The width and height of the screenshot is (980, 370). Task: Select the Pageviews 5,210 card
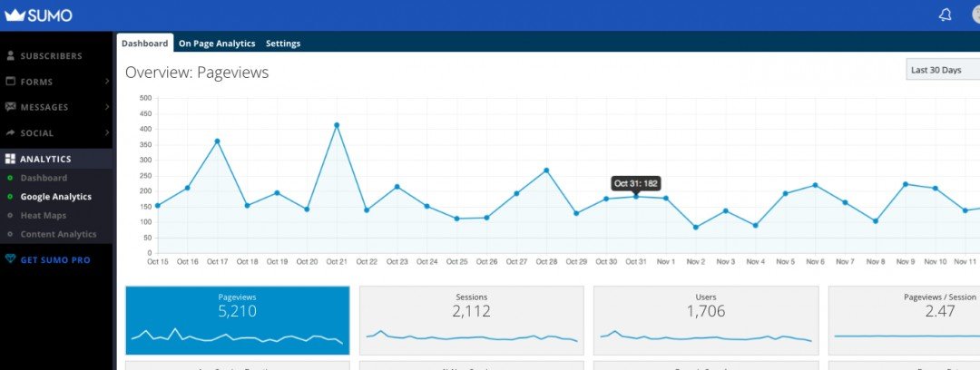(x=238, y=321)
